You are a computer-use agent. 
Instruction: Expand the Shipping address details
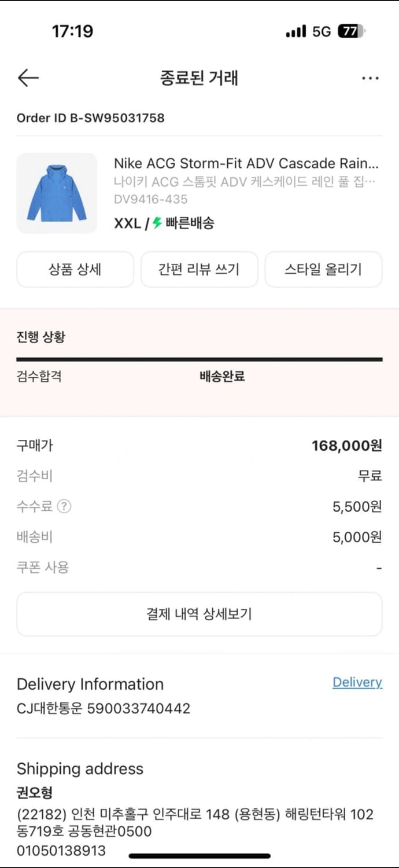click(x=80, y=768)
